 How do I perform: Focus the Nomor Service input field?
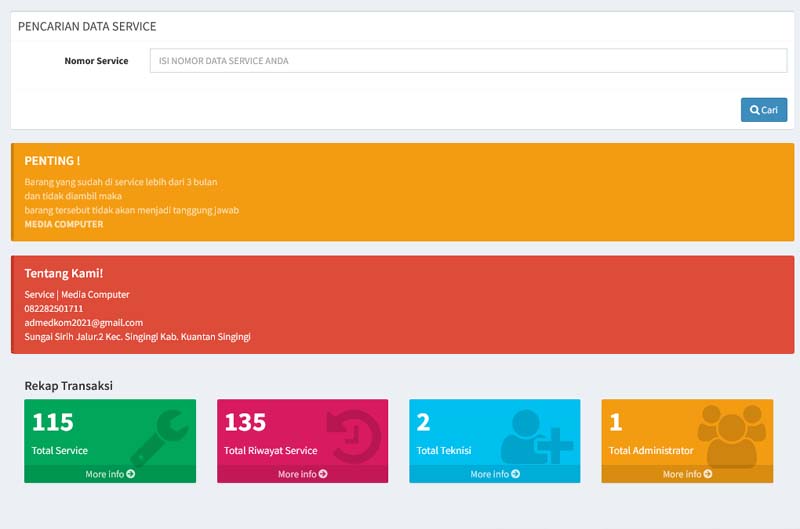pyautogui.click(x=468, y=61)
